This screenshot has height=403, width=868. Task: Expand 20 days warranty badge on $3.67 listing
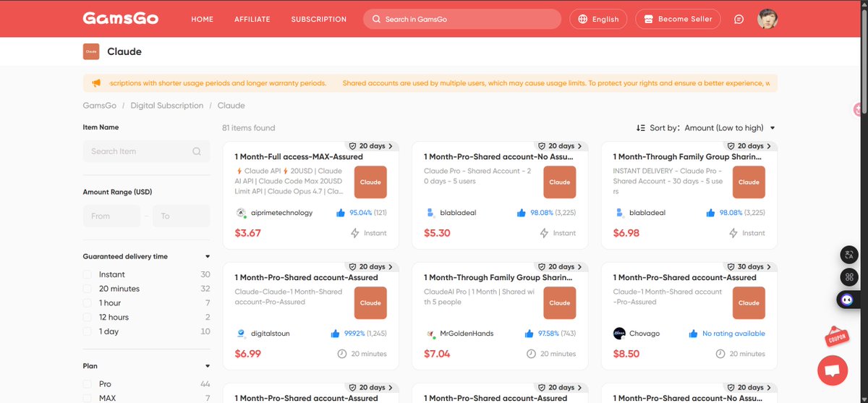point(371,145)
